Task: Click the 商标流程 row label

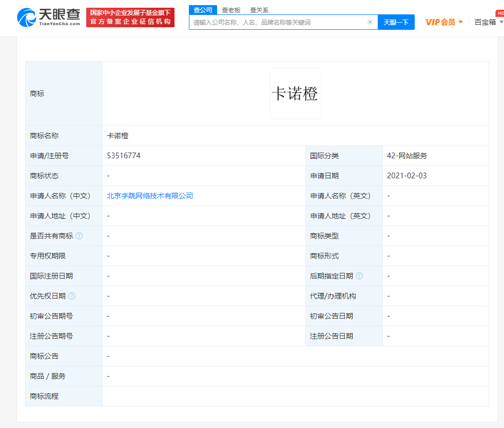Action: [44, 396]
